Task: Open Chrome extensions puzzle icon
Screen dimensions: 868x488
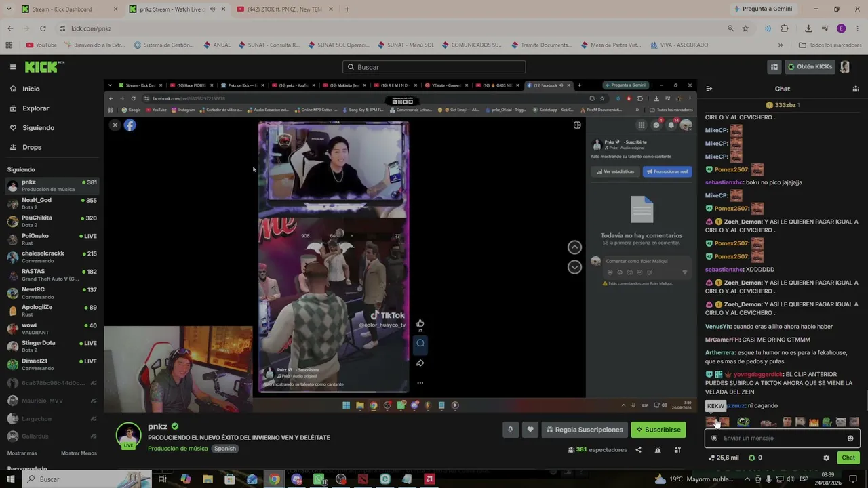Action: pyautogui.click(x=785, y=28)
